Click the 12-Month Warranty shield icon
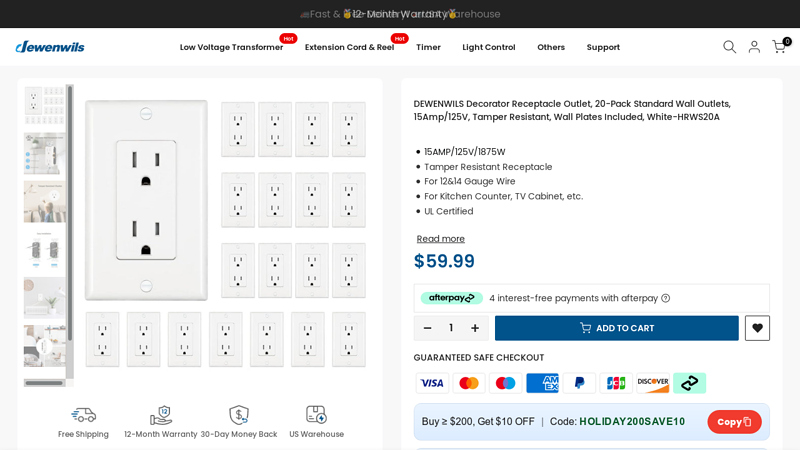This screenshot has width=800, height=450. click(x=161, y=415)
